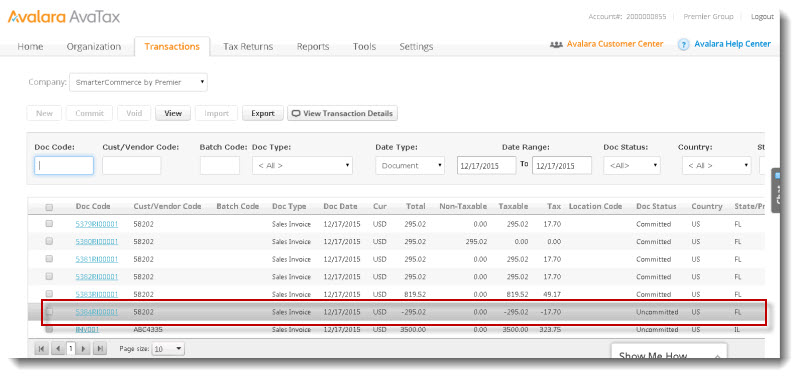Sort by the Doc Date column header
The width and height of the screenshot is (800, 378).
[x=340, y=207]
